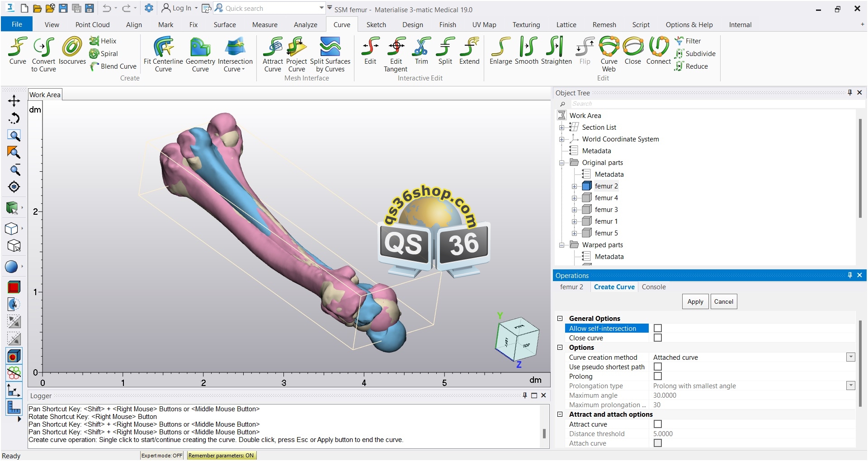Enable Use pseudo shortest path
Image resolution: width=868 pixels, height=461 pixels.
(x=658, y=367)
